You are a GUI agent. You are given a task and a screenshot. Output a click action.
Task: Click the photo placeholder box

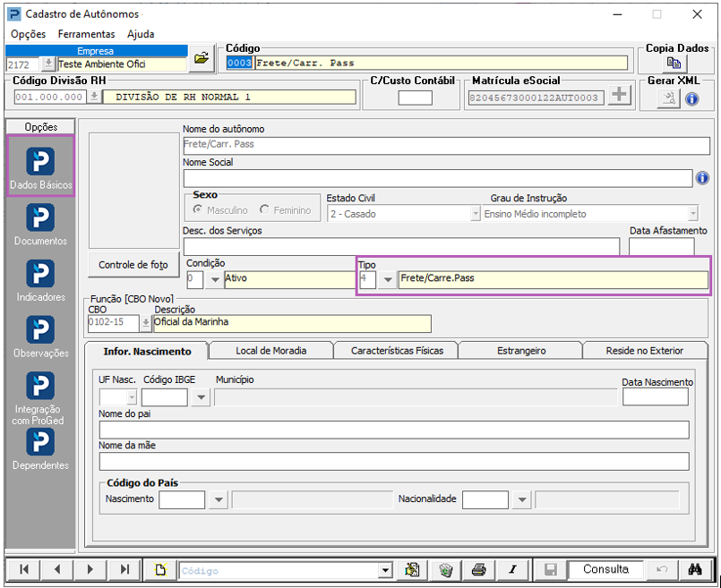click(133, 191)
